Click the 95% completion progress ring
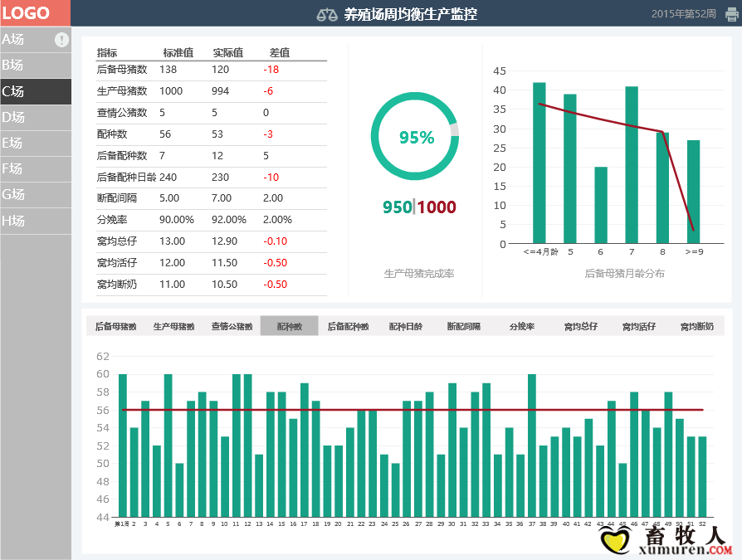Viewport: 742px width, 560px height. (x=415, y=137)
